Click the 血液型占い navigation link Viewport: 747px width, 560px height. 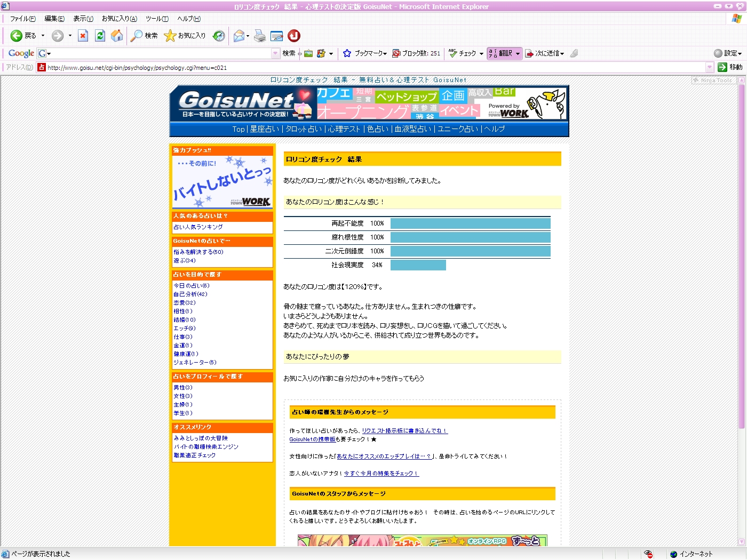(413, 129)
